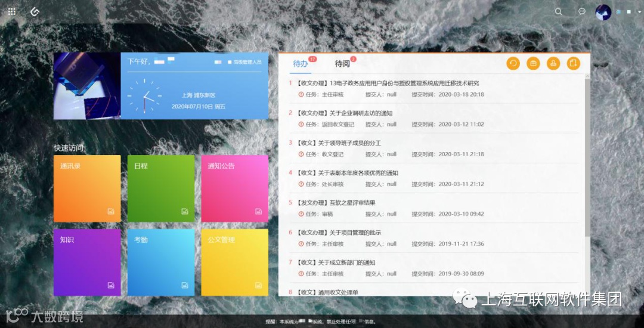Open the app grid menu icon
644x328 pixels.
[12, 11]
